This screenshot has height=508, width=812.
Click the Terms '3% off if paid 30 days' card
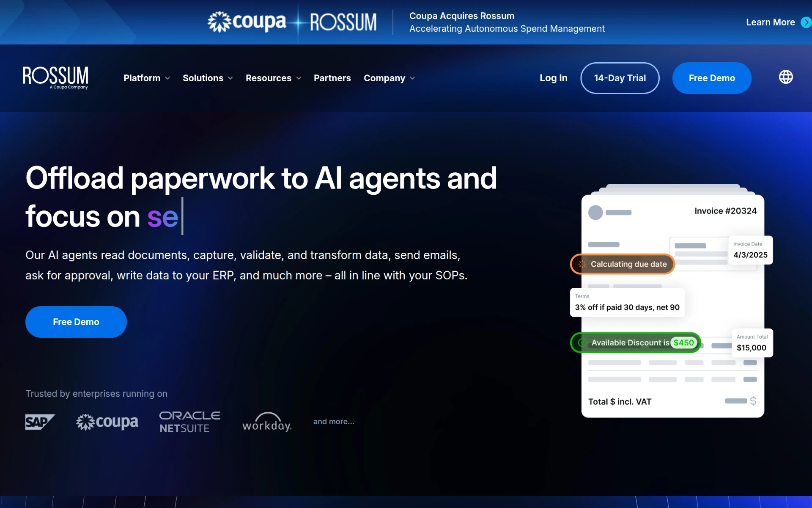[x=627, y=302]
